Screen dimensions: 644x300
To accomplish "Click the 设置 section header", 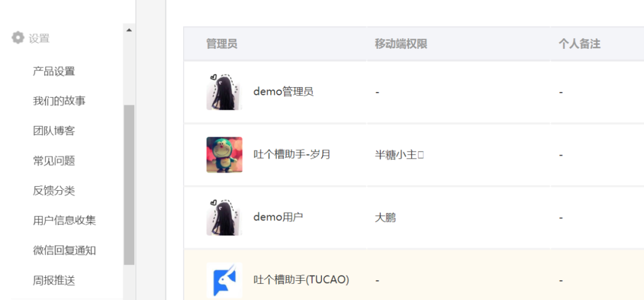I will (39, 38).
